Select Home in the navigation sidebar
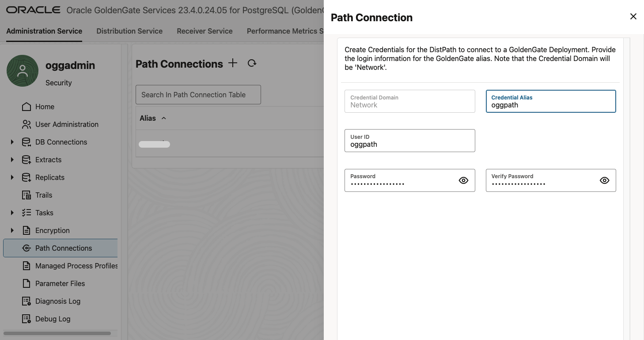This screenshot has width=644, height=340. click(x=45, y=107)
